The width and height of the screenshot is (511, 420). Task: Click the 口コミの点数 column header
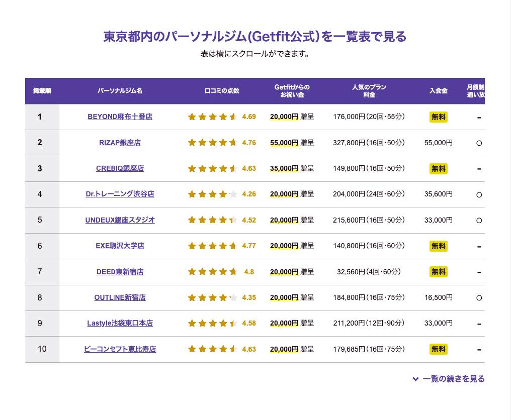click(222, 91)
